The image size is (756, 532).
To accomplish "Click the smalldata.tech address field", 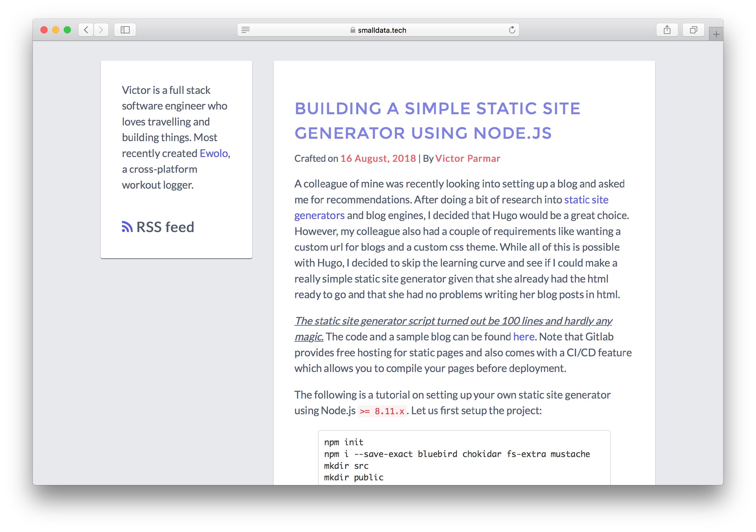I will [x=378, y=30].
